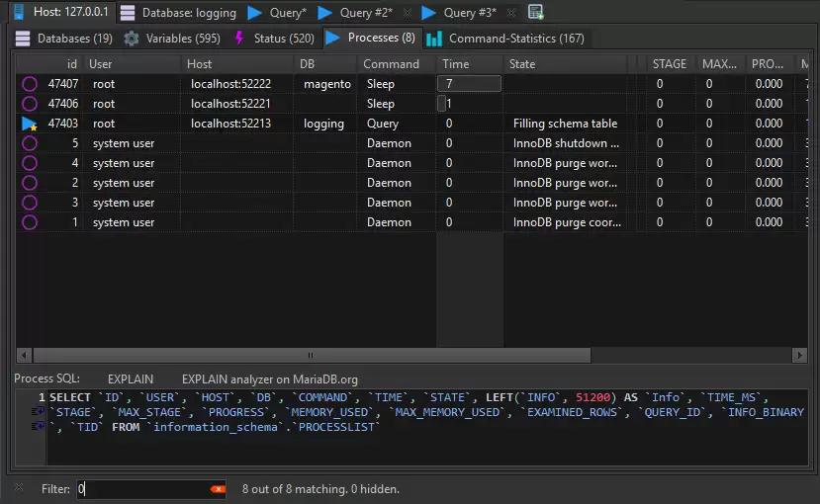Open EXPLAIN analyzer on MariaDB.org link
The image size is (820, 504).
tap(269, 378)
